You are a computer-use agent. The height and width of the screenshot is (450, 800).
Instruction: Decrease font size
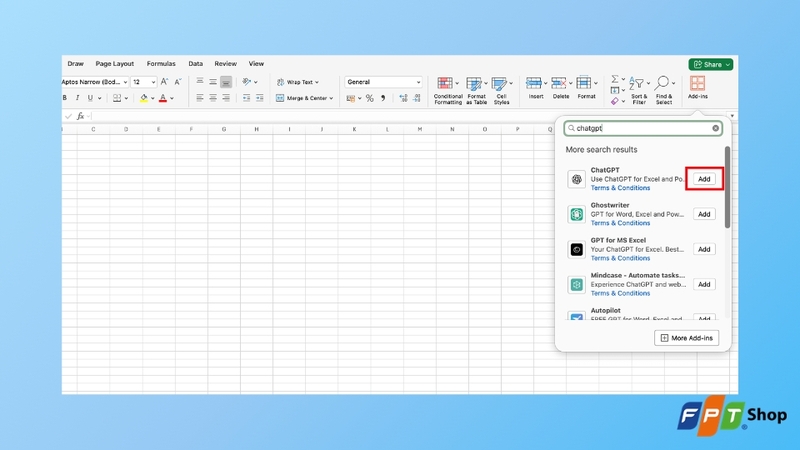[x=178, y=82]
